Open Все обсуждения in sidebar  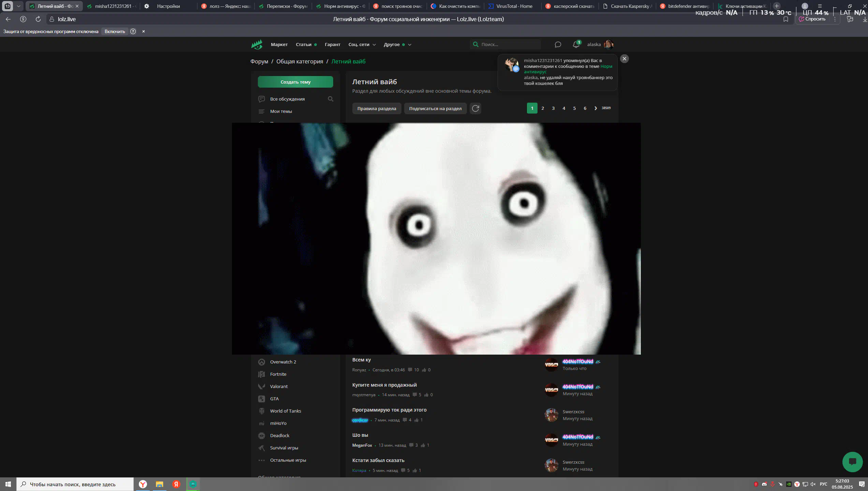click(x=288, y=99)
